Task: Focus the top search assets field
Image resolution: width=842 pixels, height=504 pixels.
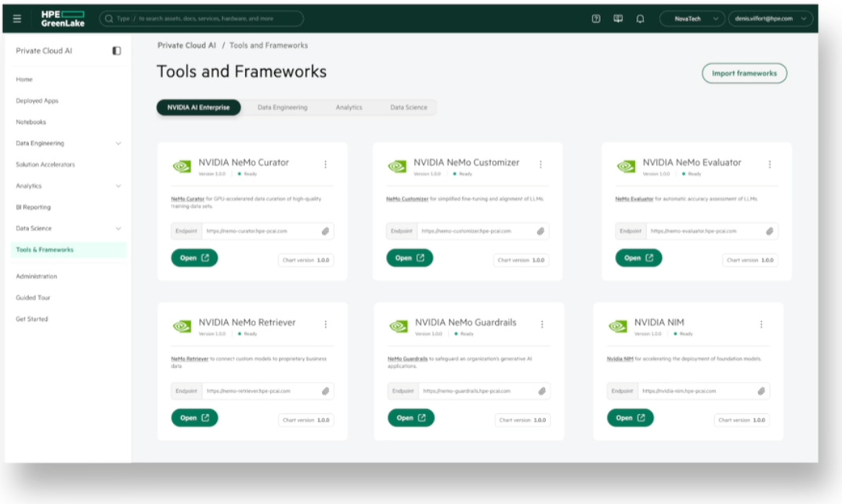Action: click(x=201, y=19)
